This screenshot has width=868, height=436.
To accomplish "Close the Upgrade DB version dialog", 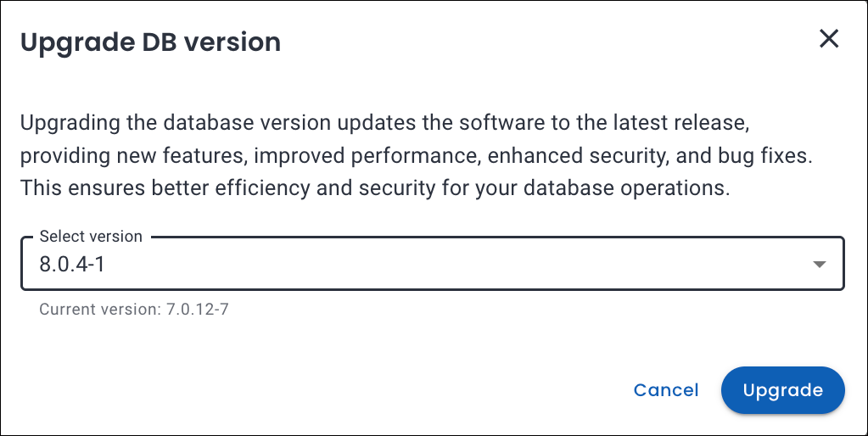I will point(828,38).
